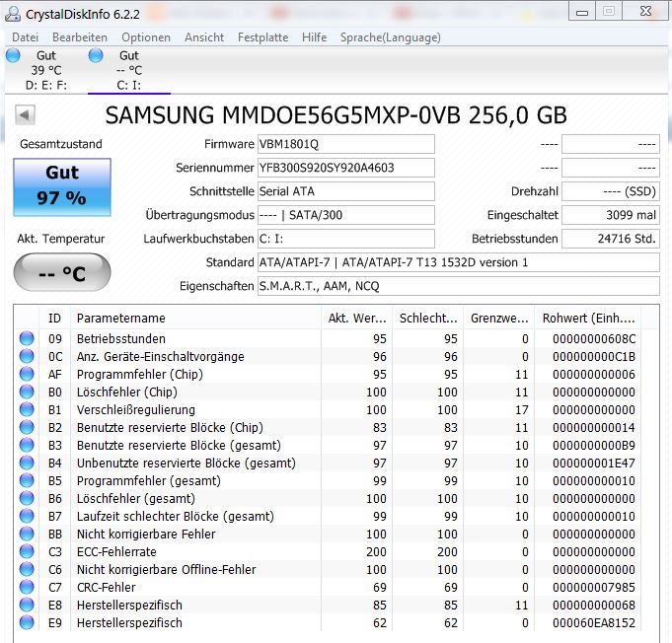Click the Rohwert (Einh.... column header
Viewport: 672px width, 643px height.
click(x=588, y=319)
